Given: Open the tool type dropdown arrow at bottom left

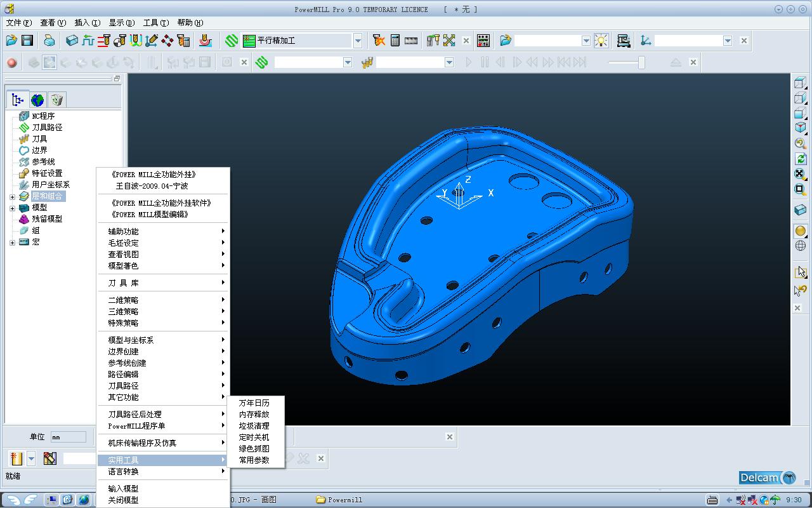Looking at the screenshot, I should coord(30,458).
